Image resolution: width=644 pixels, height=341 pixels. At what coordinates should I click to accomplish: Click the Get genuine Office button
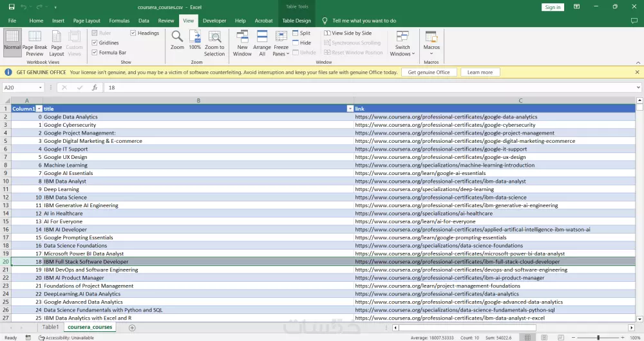429,72
